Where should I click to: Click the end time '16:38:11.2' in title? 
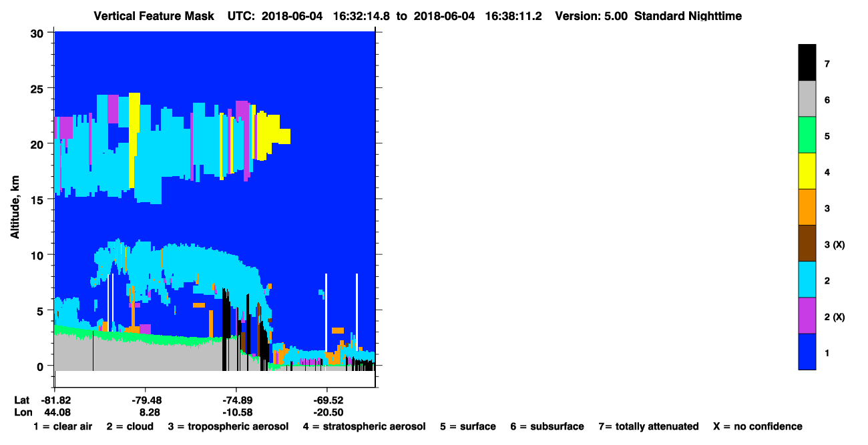click(512, 15)
